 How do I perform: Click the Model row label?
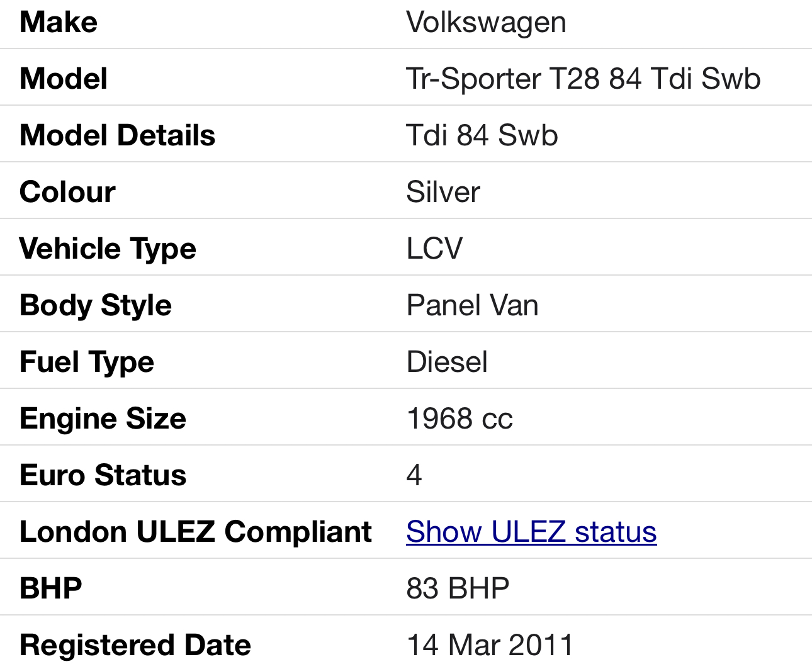tap(64, 79)
